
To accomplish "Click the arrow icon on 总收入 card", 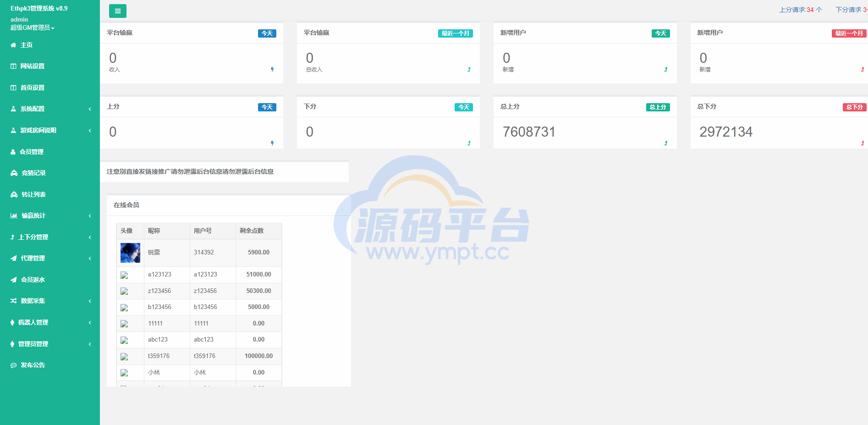I will pyautogui.click(x=469, y=69).
